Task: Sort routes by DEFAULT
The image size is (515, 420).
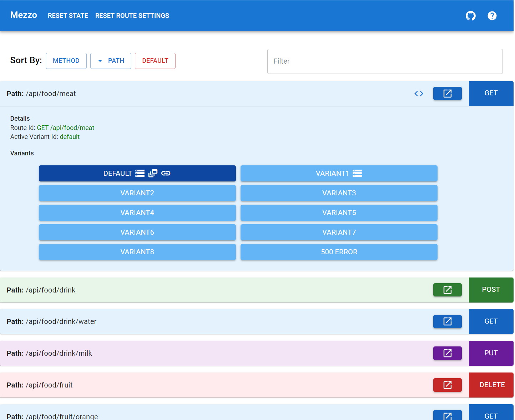Action: pos(155,61)
